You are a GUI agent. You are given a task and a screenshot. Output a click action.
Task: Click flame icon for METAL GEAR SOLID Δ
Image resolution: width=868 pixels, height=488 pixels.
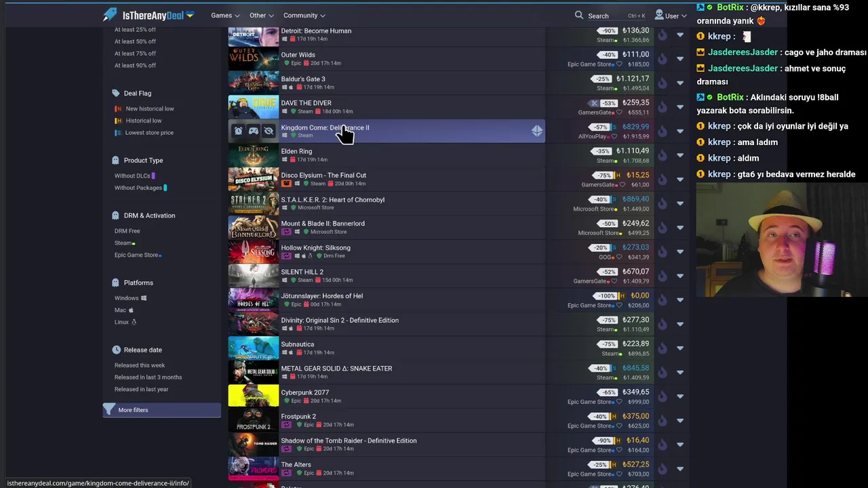pos(662,373)
